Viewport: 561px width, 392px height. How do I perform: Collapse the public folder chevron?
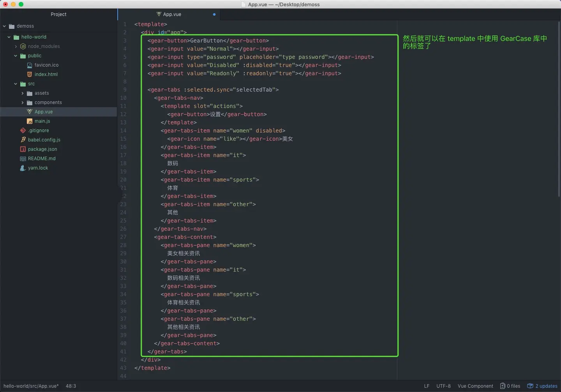16,56
